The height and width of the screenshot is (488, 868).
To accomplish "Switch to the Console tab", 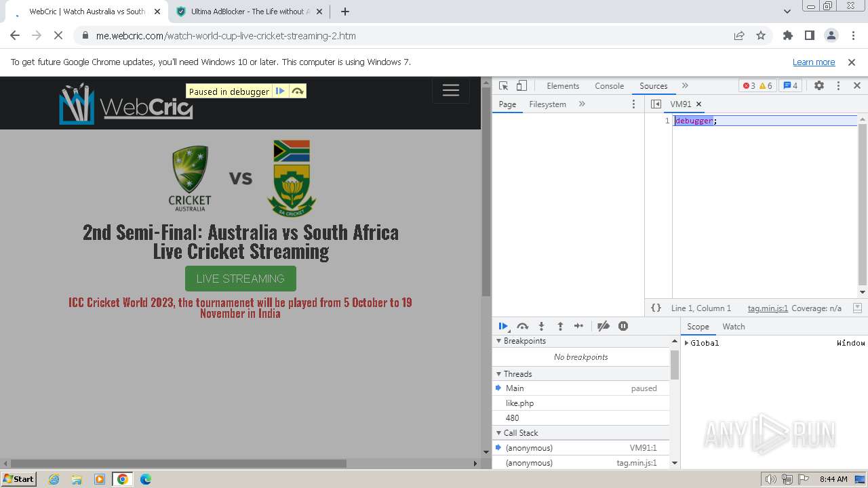I will pyautogui.click(x=609, y=85).
